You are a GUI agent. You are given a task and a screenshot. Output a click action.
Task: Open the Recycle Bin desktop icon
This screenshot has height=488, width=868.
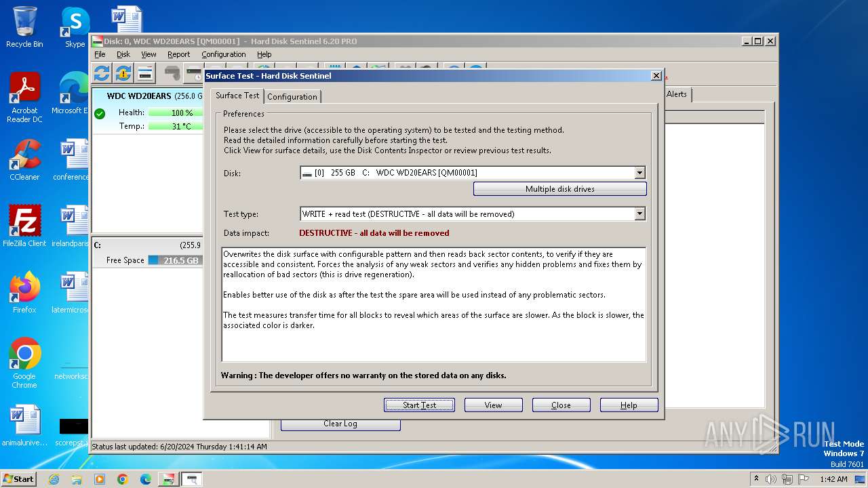coord(24,27)
